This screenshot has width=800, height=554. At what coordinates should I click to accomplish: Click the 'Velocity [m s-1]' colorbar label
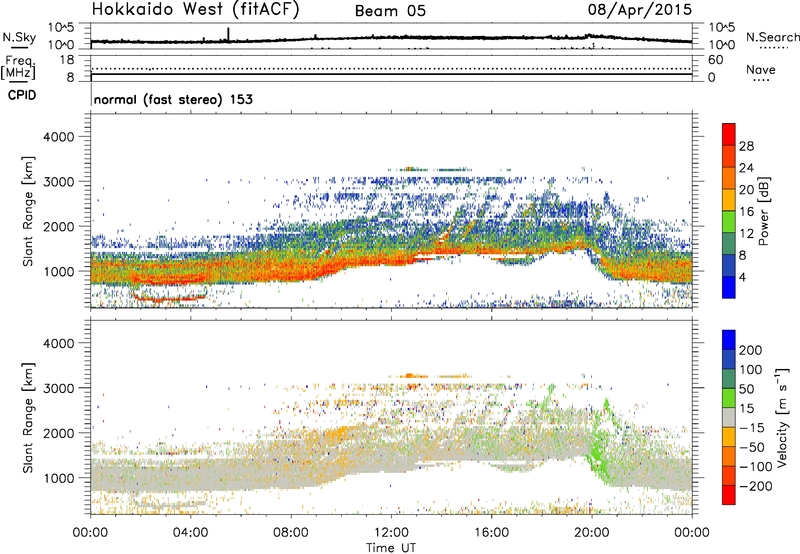[782, 417]
